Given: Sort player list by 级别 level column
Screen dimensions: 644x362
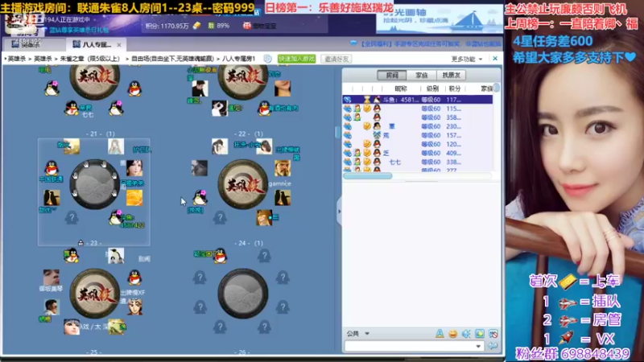Looking at the screenshot, I should coord(432,88).
